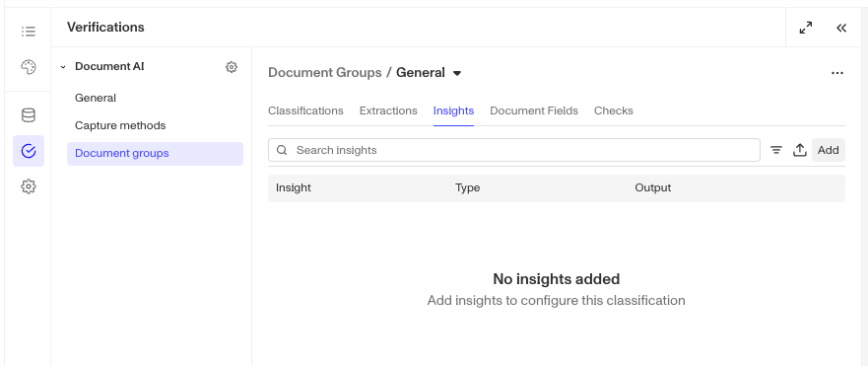Click the Add insight button
868x366 pixels.
[x=829, y=150]
